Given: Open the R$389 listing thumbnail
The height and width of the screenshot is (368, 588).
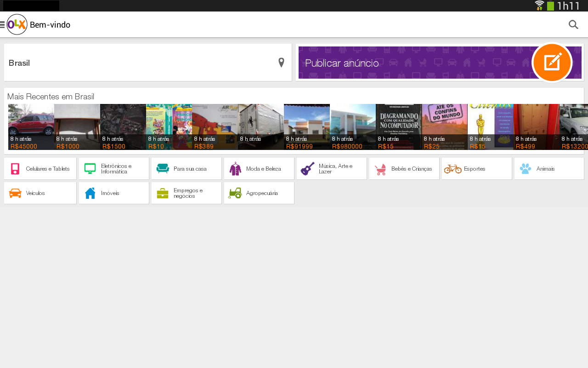Looking at the screenshot, I should pos(215,127).
